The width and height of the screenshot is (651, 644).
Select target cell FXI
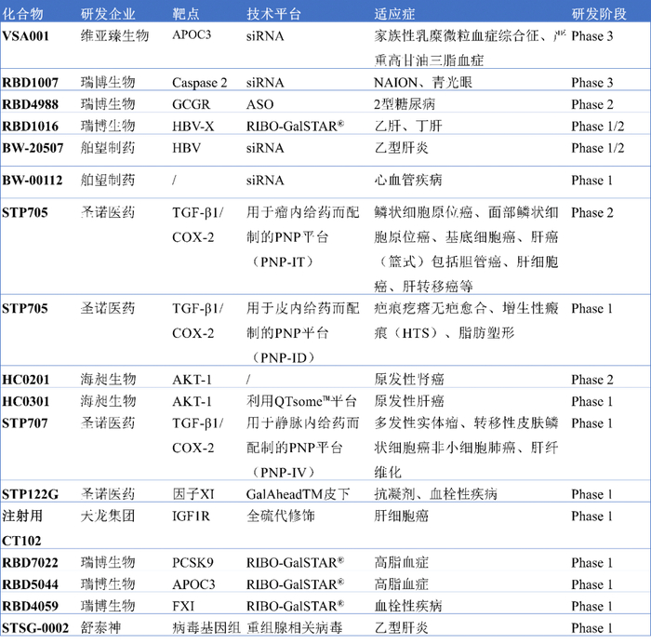pos(183,607)
